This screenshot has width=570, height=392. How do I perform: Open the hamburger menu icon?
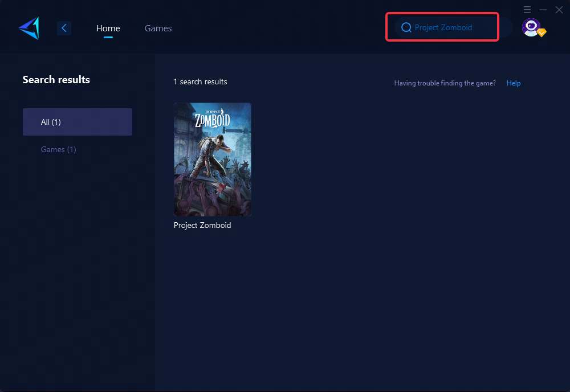527,10
